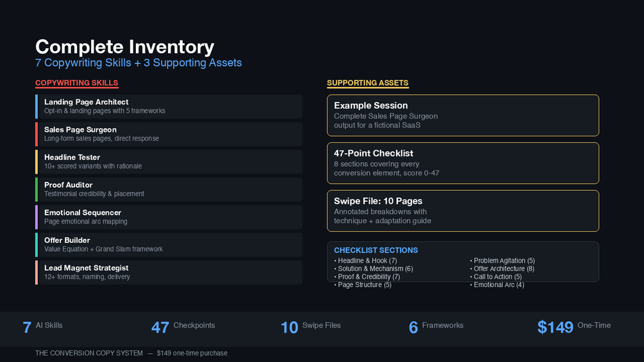The width and height of the screenshot is (644, 362).
Task: Click the 47 Checkpoints stat
Action: 183,327
